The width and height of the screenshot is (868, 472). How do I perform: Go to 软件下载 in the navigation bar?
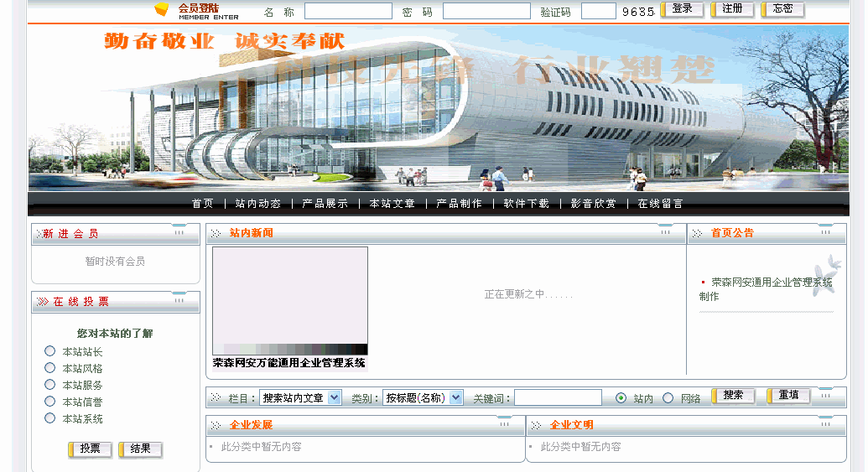527,204
